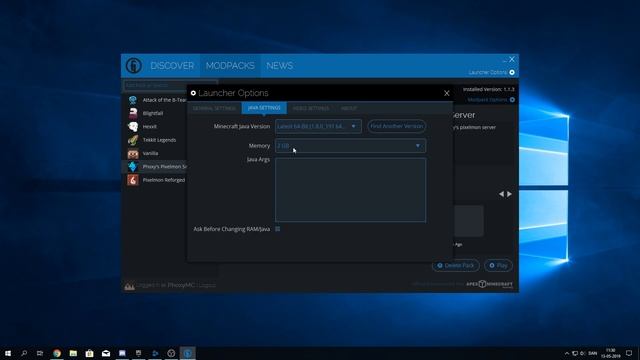
Task: Expand the Minecraft Java Version dropdown
Action: point(318,126)
